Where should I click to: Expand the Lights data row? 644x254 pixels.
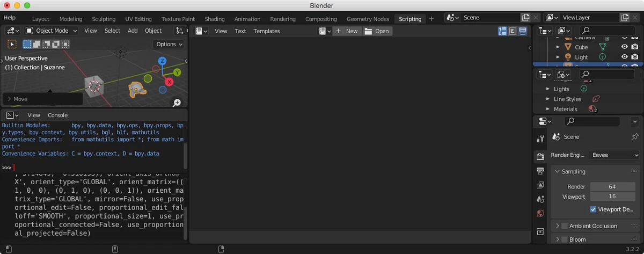point(548,89)
